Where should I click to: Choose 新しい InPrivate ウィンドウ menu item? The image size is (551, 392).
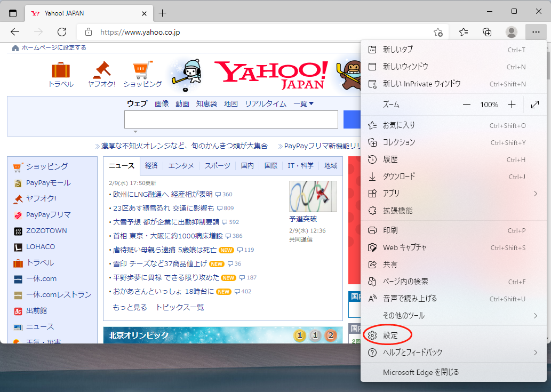point(421,84)
